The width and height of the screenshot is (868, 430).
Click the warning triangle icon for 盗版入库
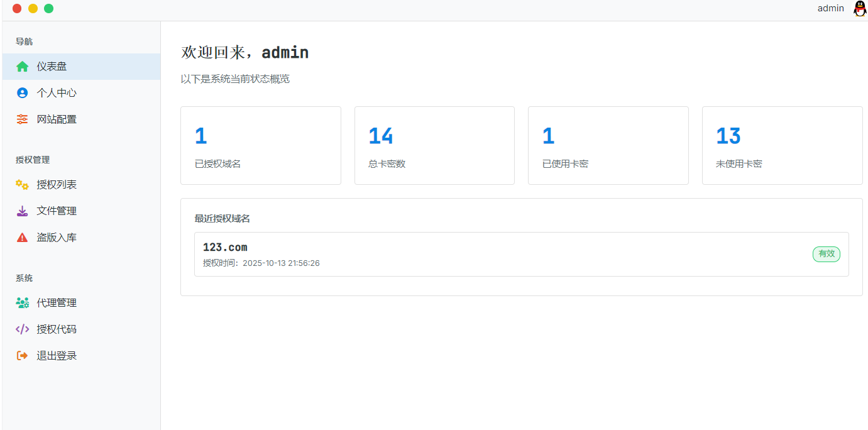pyautogui.click(x=23, y=237)
